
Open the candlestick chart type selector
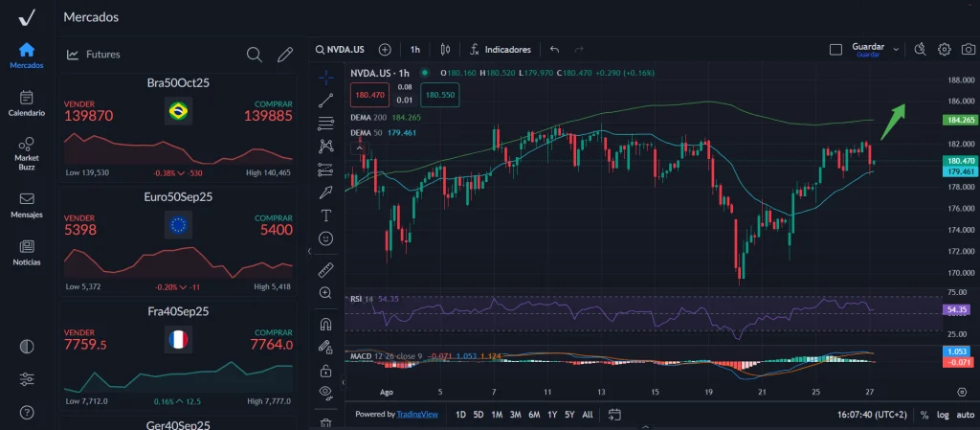tap(445, 50)
